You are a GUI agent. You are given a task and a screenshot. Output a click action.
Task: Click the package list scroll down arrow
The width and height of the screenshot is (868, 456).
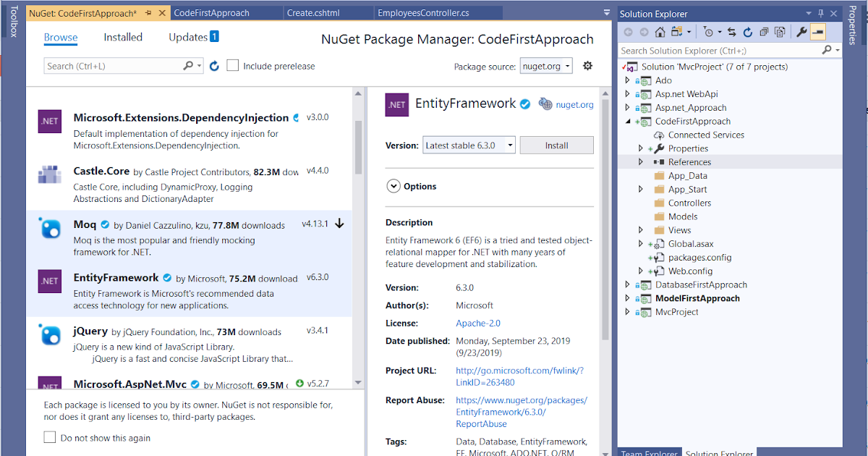(358, 382)
